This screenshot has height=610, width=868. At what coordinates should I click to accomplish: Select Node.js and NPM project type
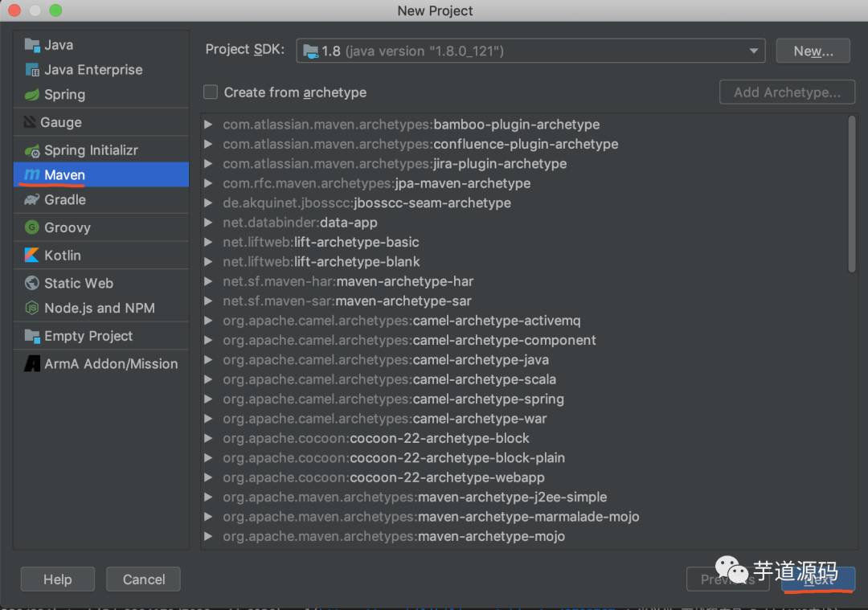(x=101, y=308)
